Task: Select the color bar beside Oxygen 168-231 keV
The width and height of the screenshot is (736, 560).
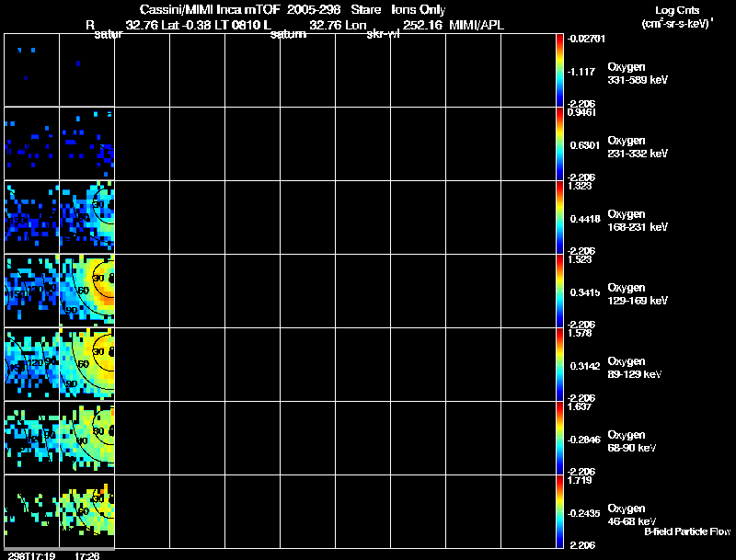Action: [559, 217]
